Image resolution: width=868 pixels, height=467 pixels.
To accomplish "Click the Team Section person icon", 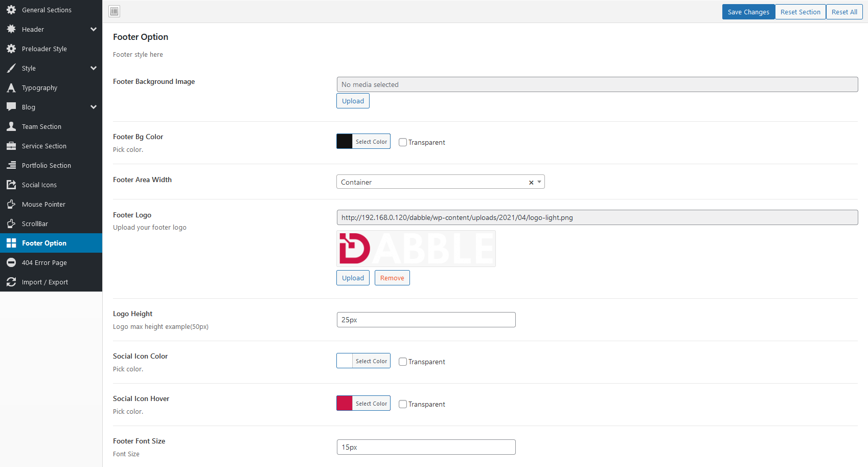I will click(11, 126).
